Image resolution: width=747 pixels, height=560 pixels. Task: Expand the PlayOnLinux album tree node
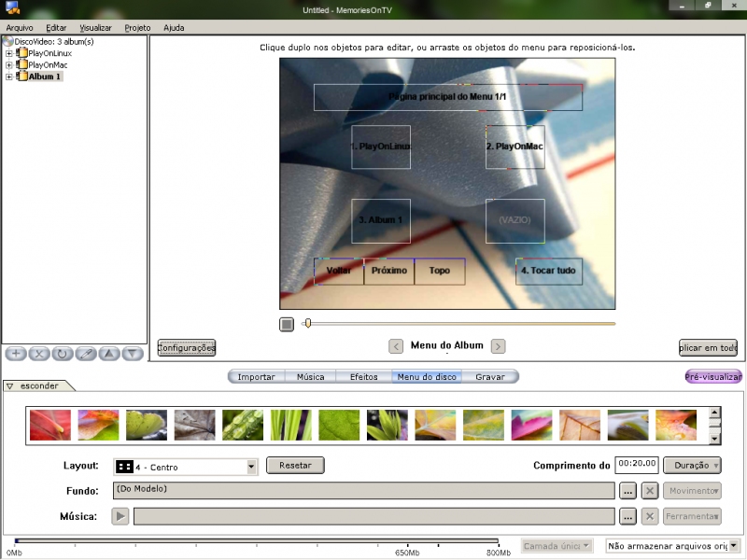(9, 53)
